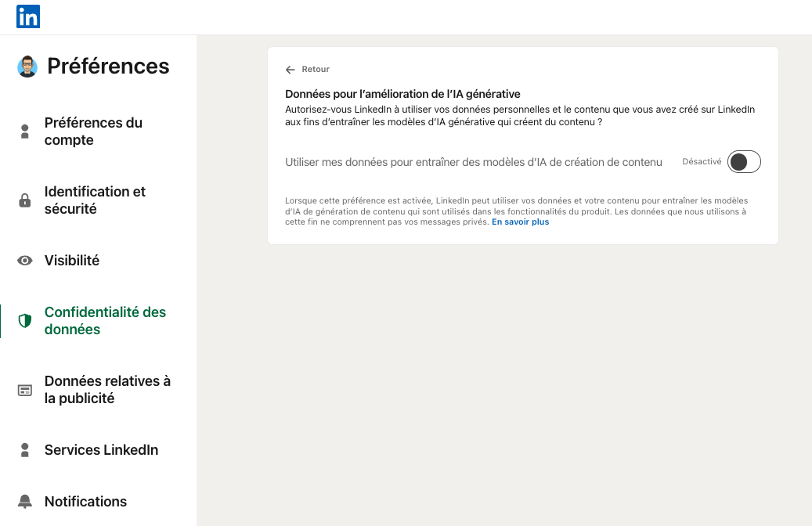Click the profile avatar beside Préférences
This screenshot has width=812, height=526.
27,67
